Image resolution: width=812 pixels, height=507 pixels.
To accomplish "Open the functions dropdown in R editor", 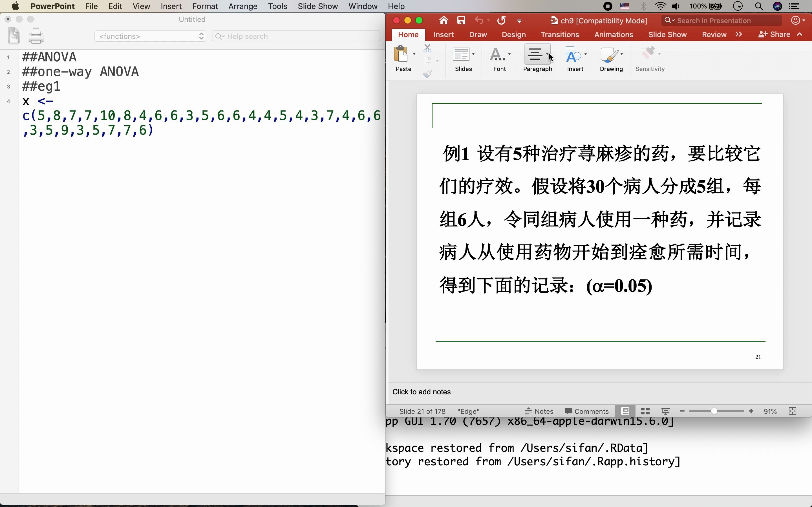I will coord(150,36).
